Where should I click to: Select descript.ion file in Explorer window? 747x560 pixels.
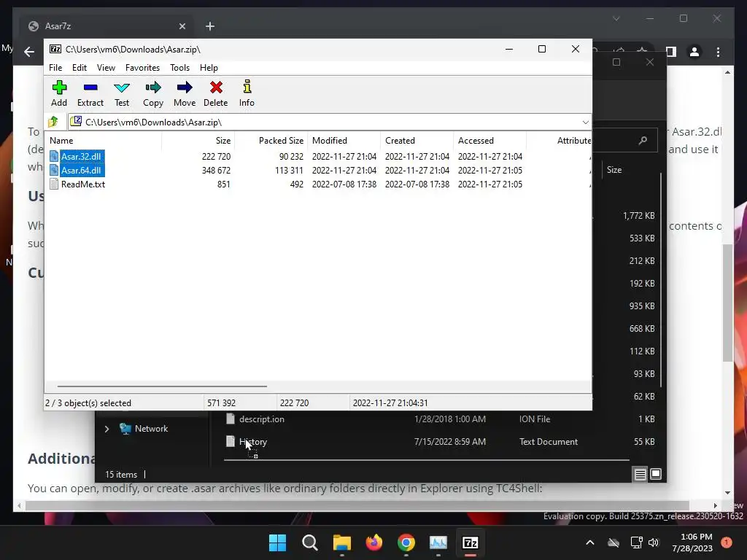click(x=262, y=419)
